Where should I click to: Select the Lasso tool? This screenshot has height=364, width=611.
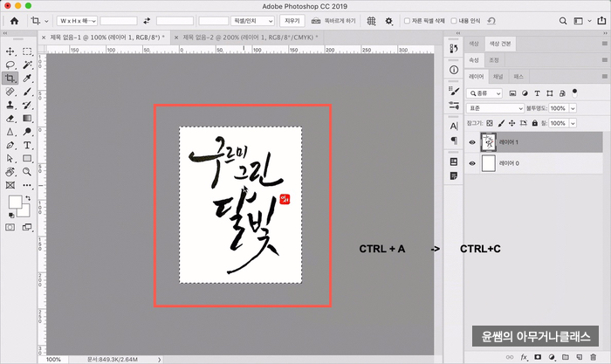[x=10, y=65]
